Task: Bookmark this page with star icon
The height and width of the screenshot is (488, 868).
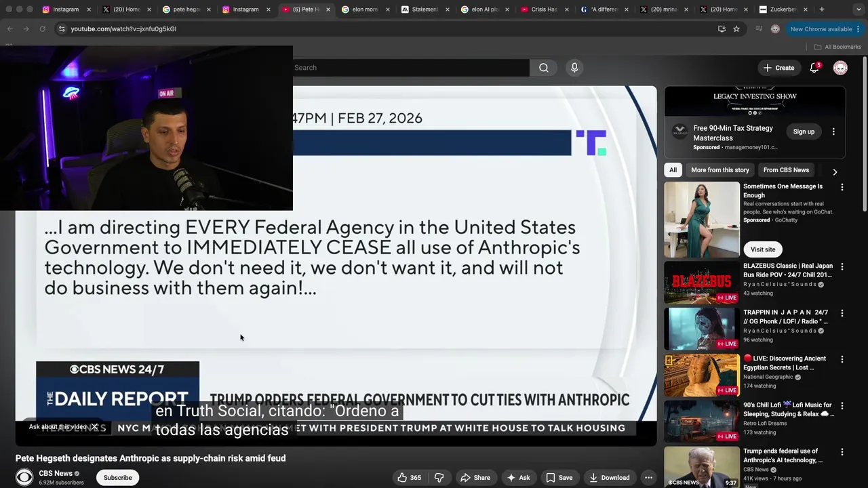Action: (x=736, y=28)
